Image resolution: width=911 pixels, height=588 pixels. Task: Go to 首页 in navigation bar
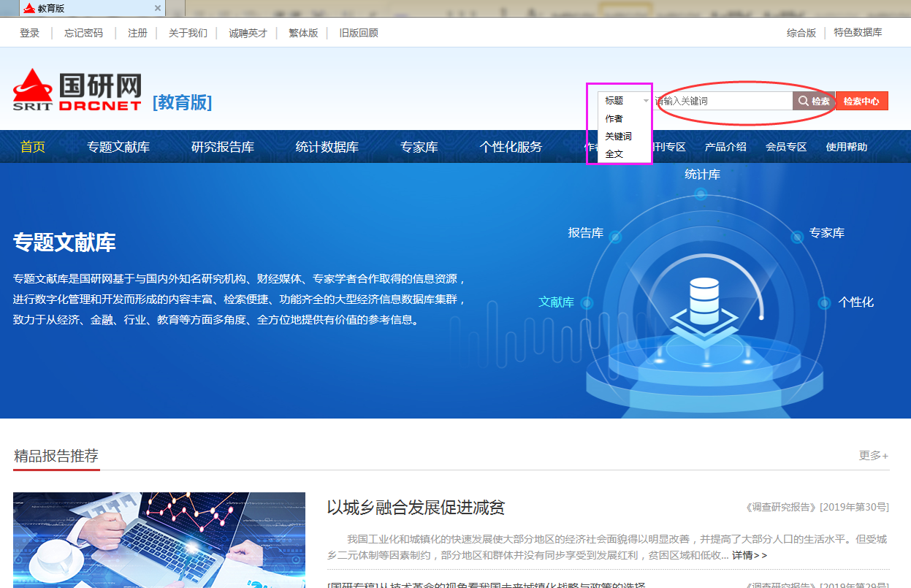(x=33, y=147)
